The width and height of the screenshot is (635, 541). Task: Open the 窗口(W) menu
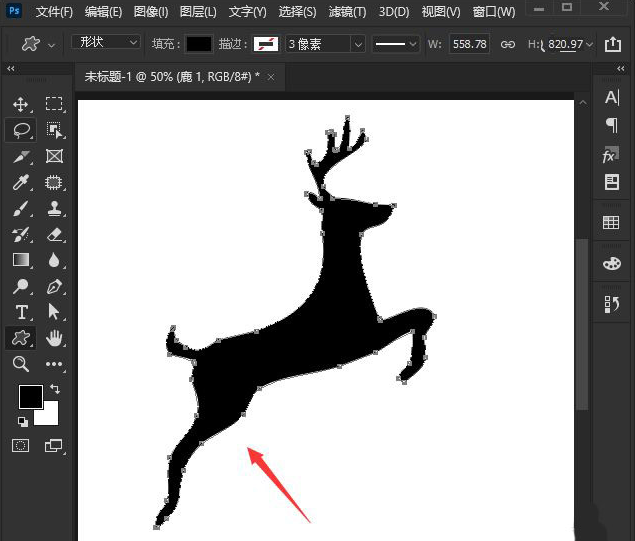pyautogui.click(x=494, y=12)
